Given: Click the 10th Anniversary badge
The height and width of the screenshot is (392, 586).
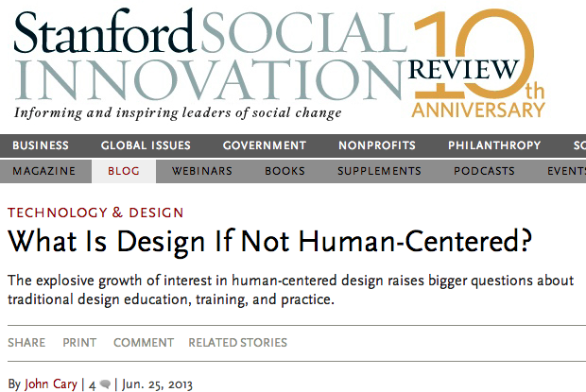Looking at the screenshot, I should click(478, 63).
